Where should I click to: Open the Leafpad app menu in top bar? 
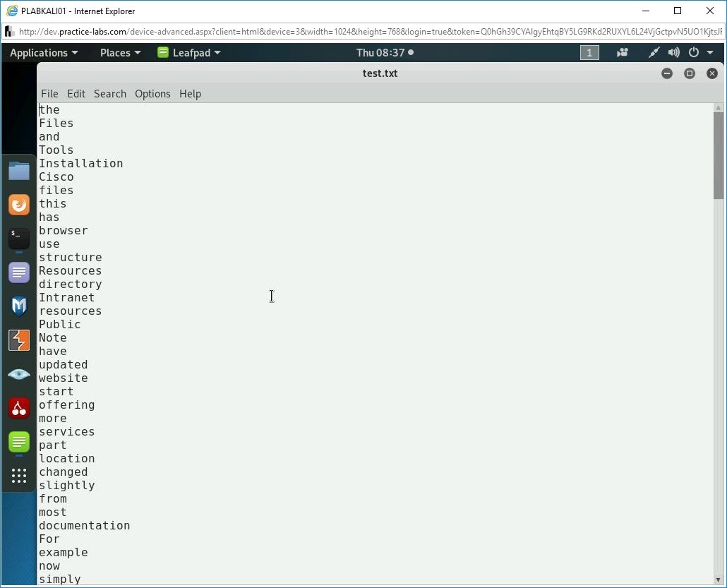tap(189, 53)
